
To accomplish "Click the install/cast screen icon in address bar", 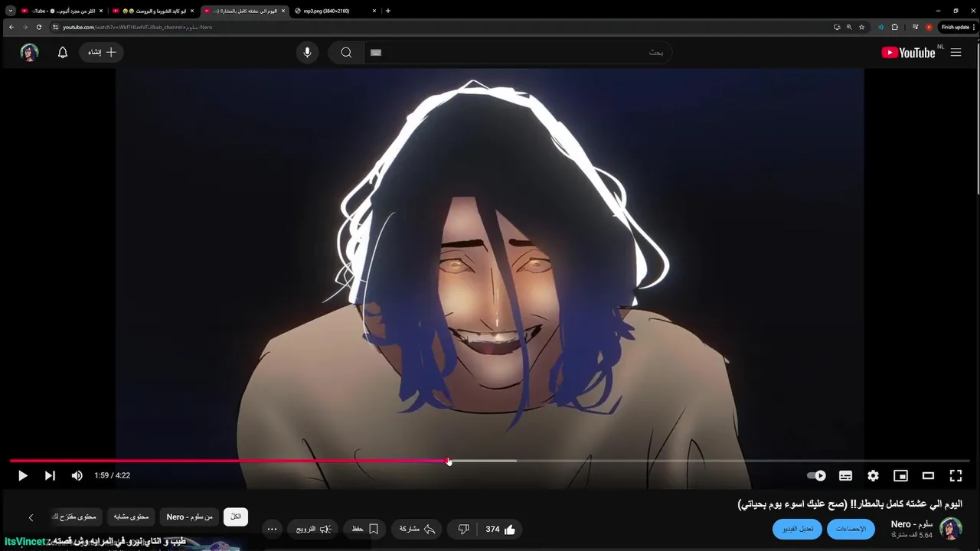I will 837,27.
